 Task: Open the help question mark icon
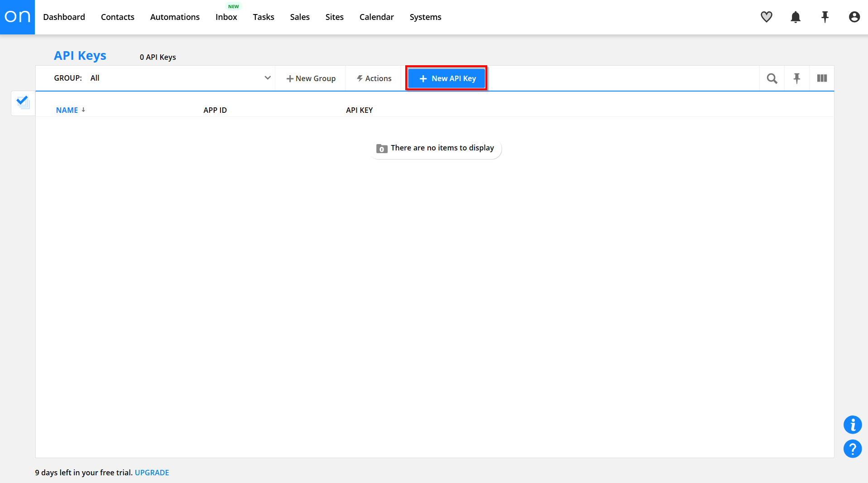pos(852,449)
